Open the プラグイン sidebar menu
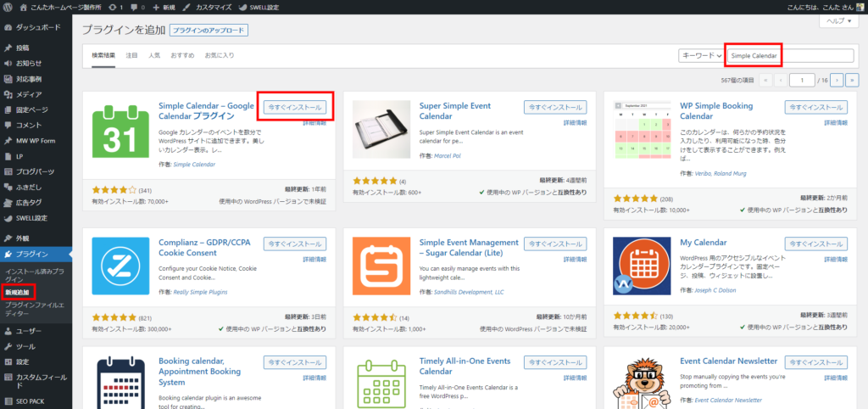Screen dimensions: 868x409 [36, 255]
